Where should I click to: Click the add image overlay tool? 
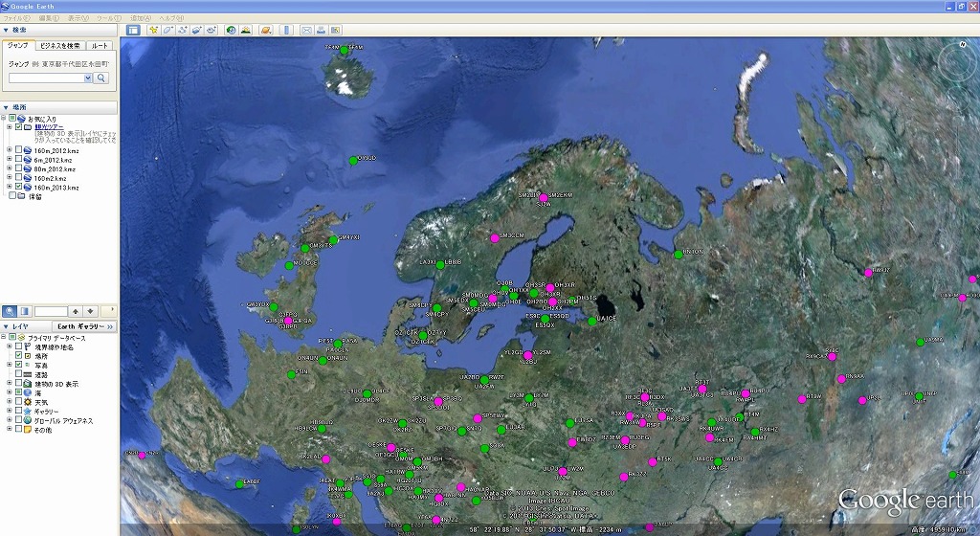coord(197,30)
